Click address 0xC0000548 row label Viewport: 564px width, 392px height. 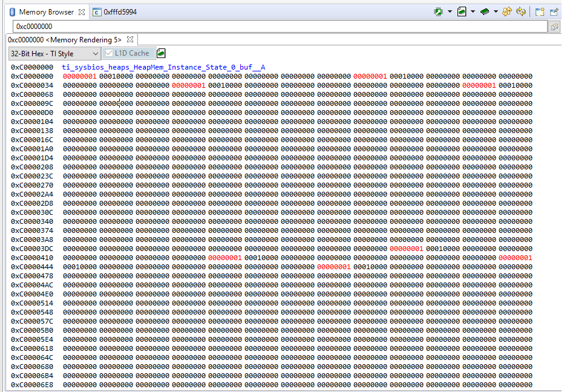(32, 312)
